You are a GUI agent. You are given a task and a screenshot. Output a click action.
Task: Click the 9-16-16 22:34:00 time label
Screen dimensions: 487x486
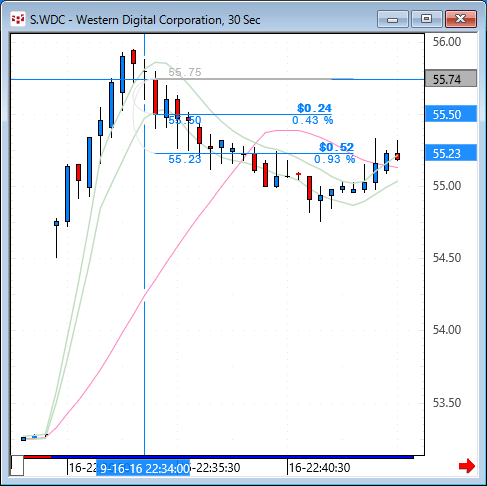coord(143,468)
